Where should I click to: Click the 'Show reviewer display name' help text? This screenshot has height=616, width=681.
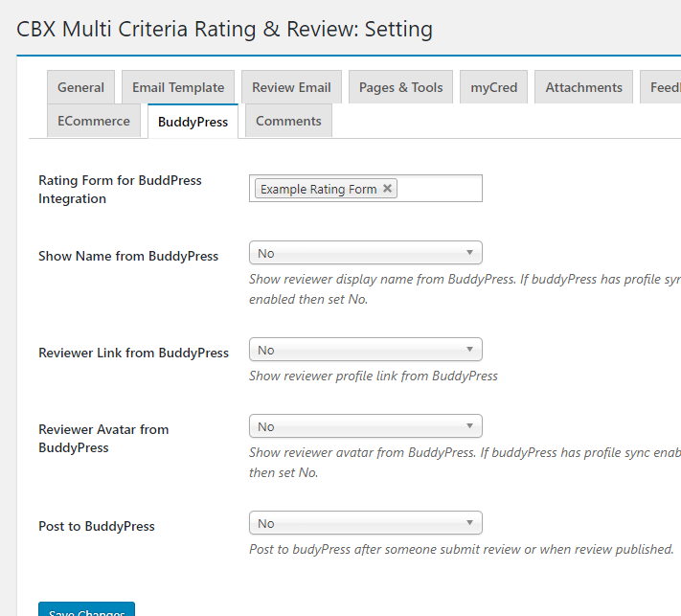pos(465,289)
